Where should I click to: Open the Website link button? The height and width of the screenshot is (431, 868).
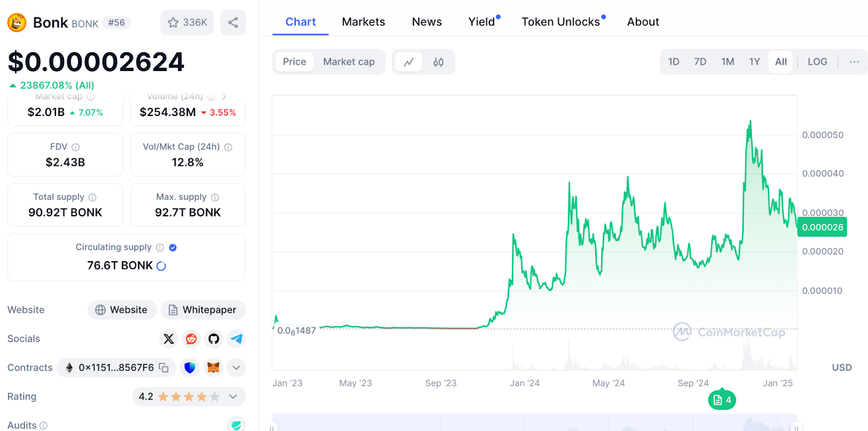tap(122, 310)
